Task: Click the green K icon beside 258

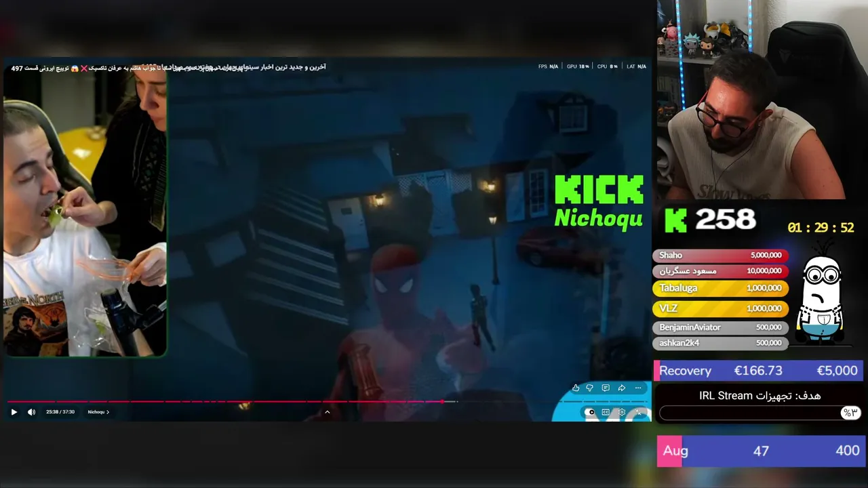Action: coord(675,220)
